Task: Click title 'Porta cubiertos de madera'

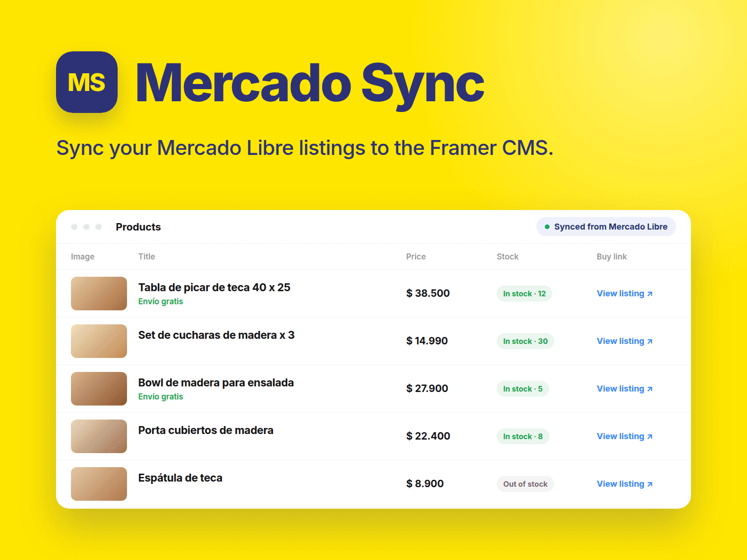Action: (206, 430)
